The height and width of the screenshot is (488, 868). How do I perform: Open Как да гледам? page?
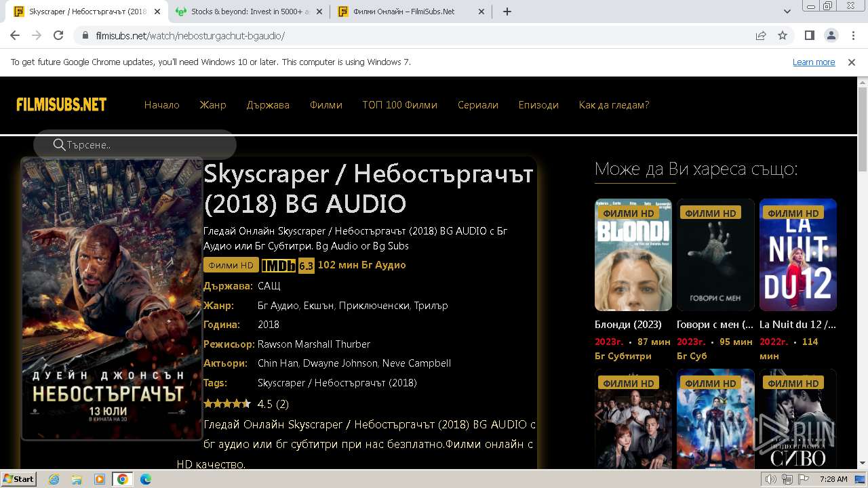614,104
